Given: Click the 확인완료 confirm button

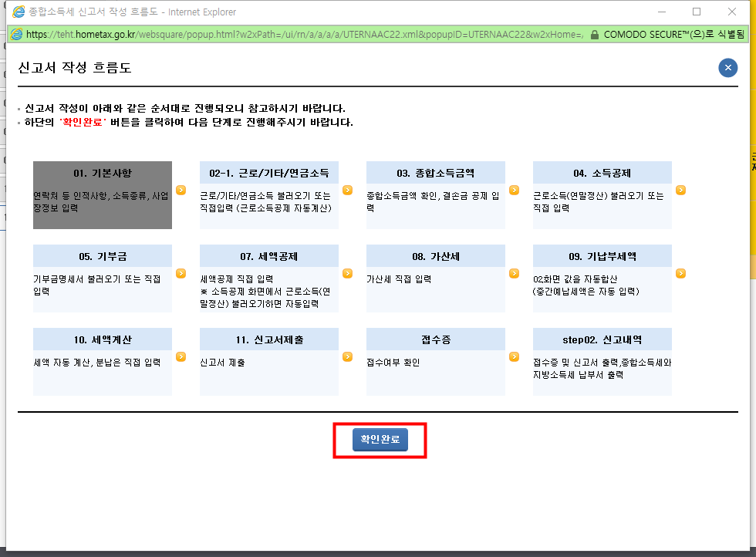Looking at the screenshot, I should click(380, 439).
